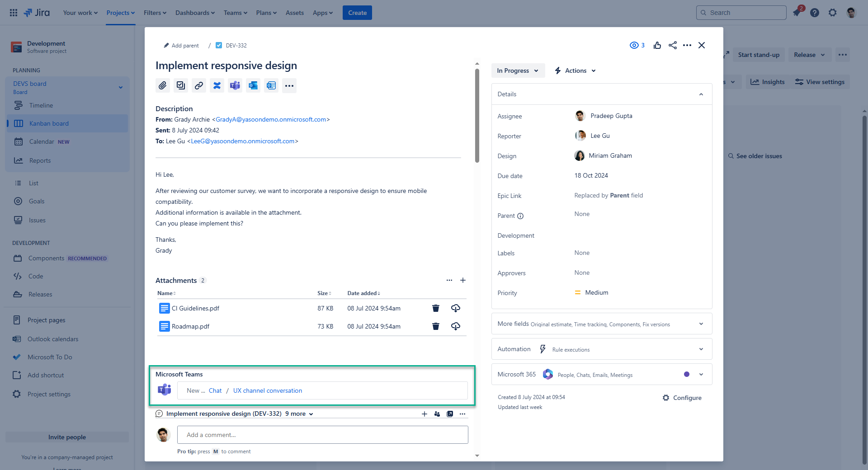This screenshot has height=470, width=868.
Task: Open the In Progress status dropdown
Action: 518,70
